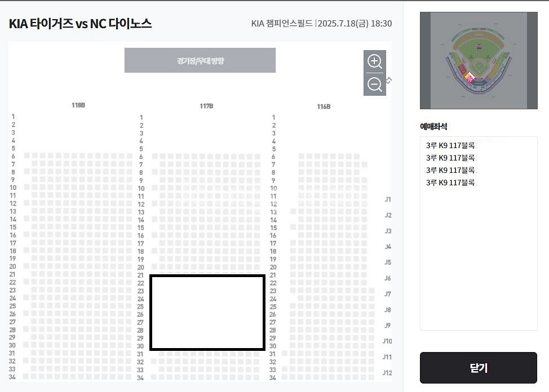Click the J12 section label
The height and width of the screenshot is (392, 549).
pyautogui.click(x=387, y=373)
